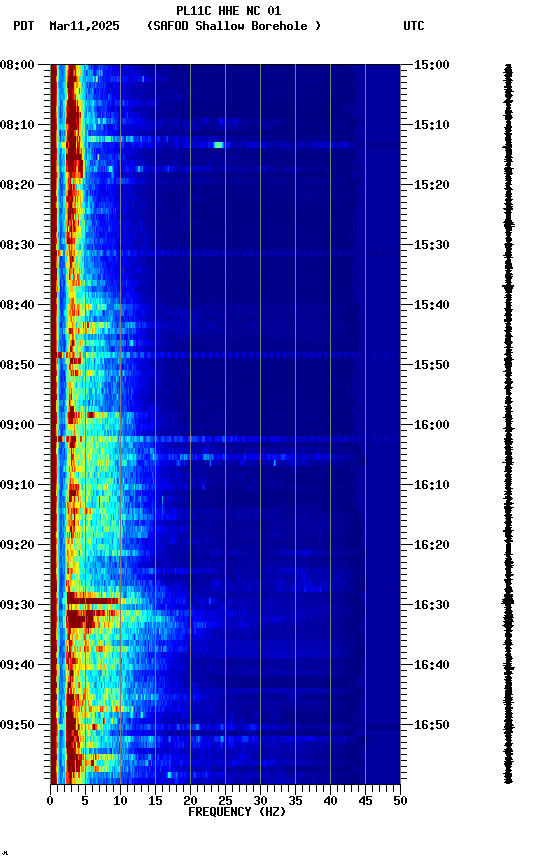
Task: Click the '20' frequency axis label
Action: pyautogui.click(x=190, y=801)
